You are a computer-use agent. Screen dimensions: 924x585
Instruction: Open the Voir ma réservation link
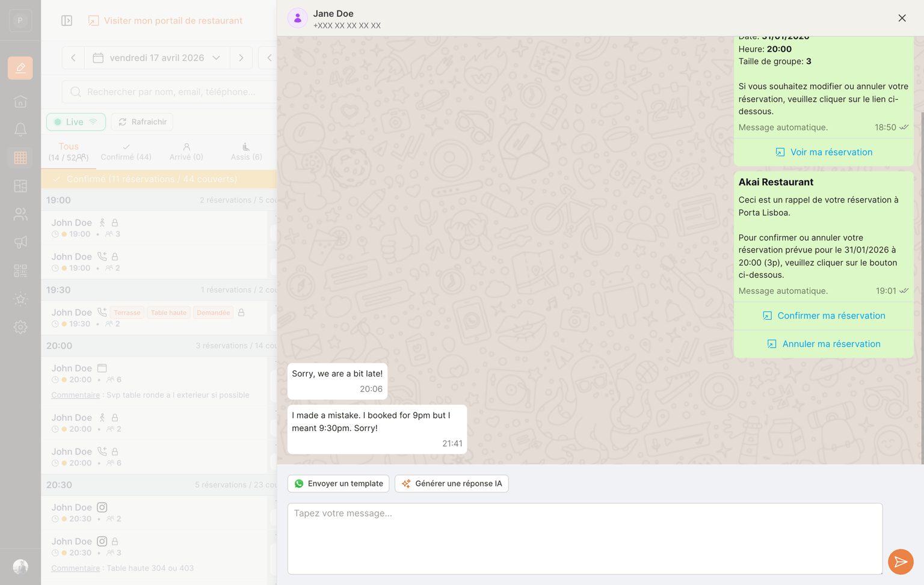tap(824, 152)
